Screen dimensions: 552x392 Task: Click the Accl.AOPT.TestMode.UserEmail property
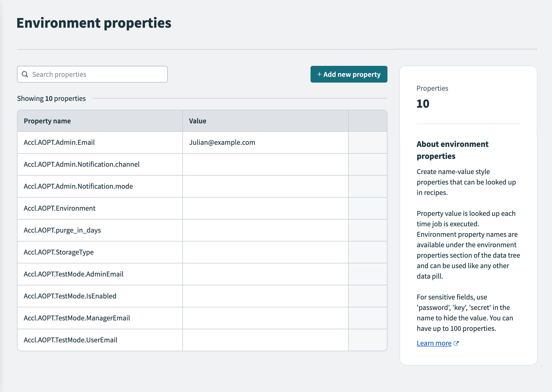click(70, 340)
